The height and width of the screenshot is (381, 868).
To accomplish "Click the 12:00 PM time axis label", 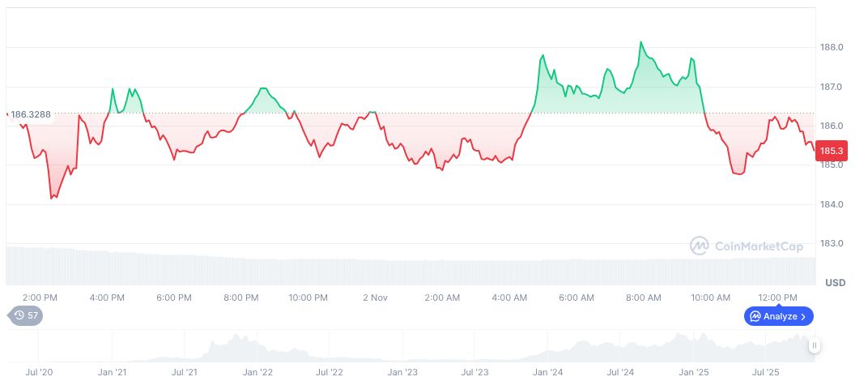I will (x=778, y=298).
